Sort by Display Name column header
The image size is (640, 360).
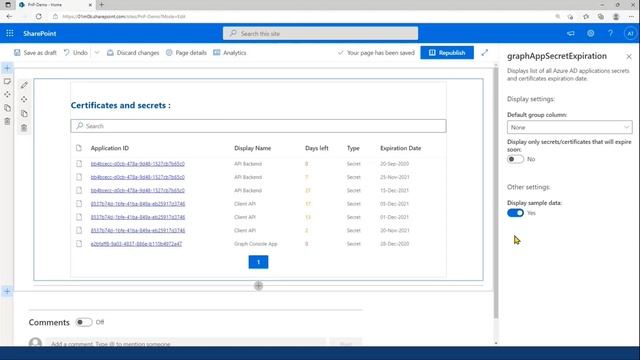tap(252, 148)
